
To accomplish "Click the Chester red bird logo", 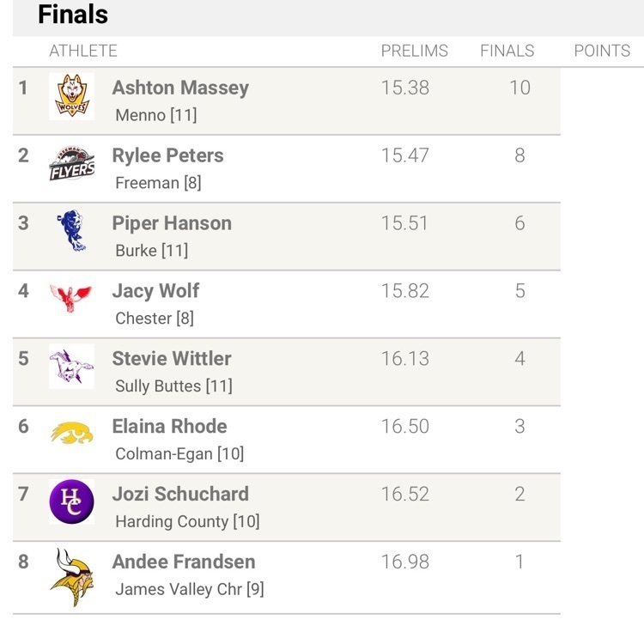I will tap(71, 298).
